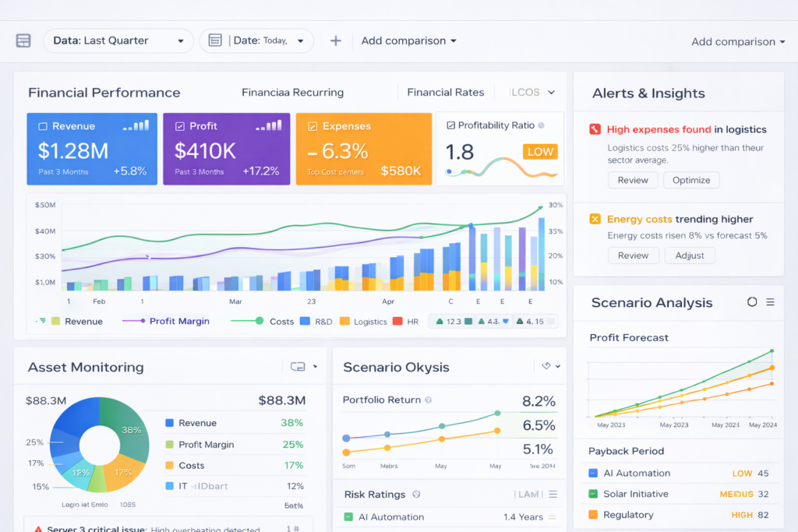Click the Asset Monitoring card view icon
This screenshot has height=532, width=798.
pyautogui.click(x=297, y=367)
